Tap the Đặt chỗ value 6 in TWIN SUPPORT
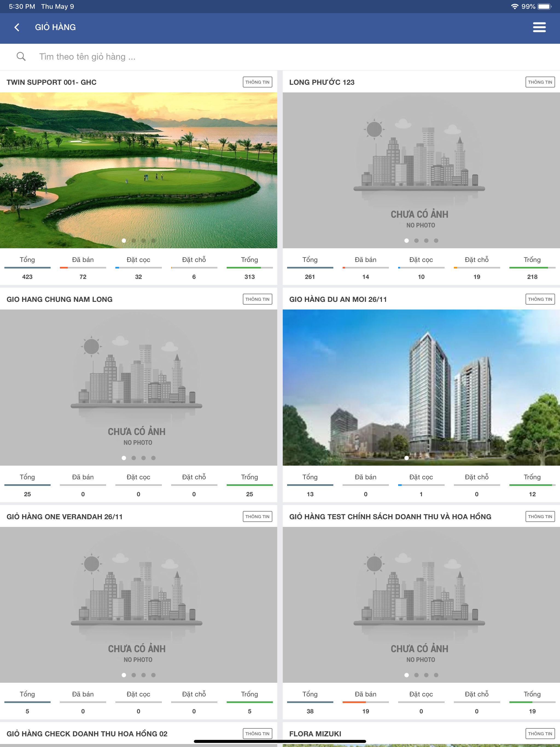The width and height of the screenshot is (560, 747). pos(194,277)
